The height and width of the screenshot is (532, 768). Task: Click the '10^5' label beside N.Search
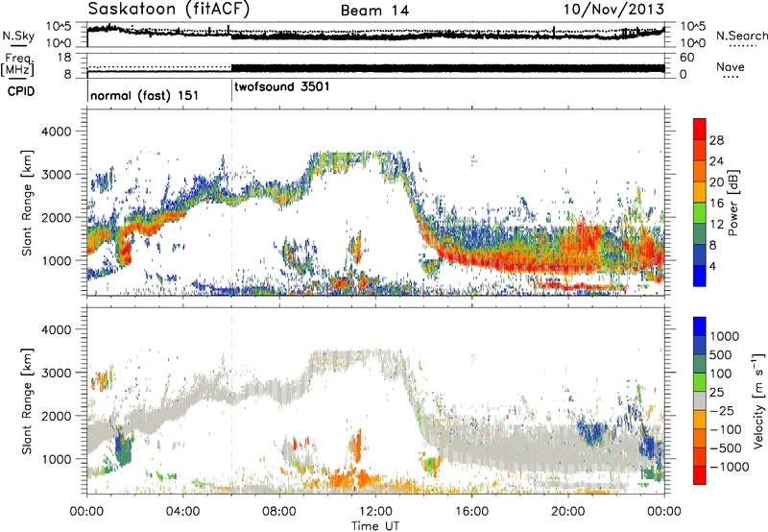tap(693, 27)
